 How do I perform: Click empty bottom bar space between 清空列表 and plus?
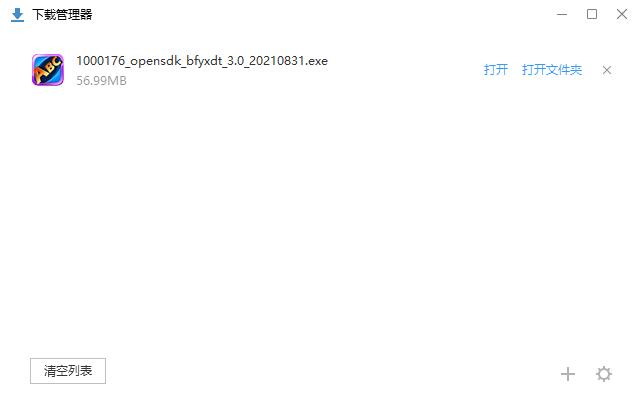point(332,371)
